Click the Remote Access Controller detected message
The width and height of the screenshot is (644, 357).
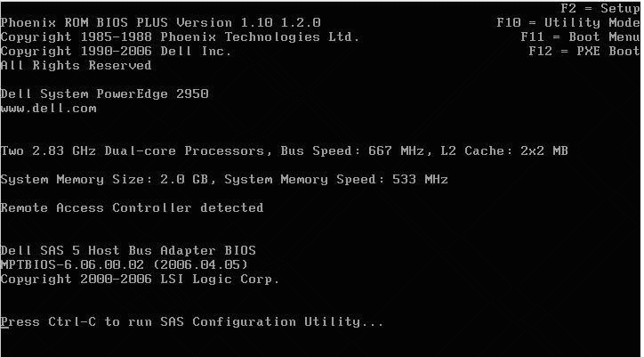coord(132,207)
